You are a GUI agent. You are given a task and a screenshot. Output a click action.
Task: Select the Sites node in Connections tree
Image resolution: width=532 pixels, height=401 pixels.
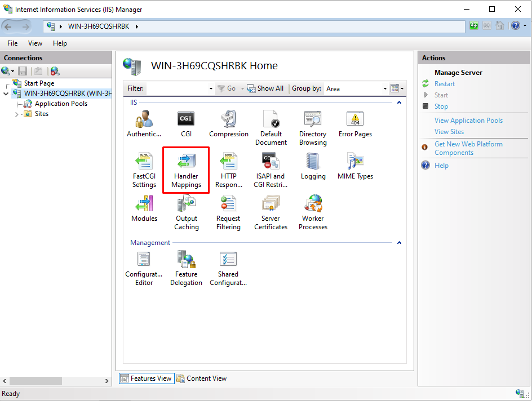42,114
